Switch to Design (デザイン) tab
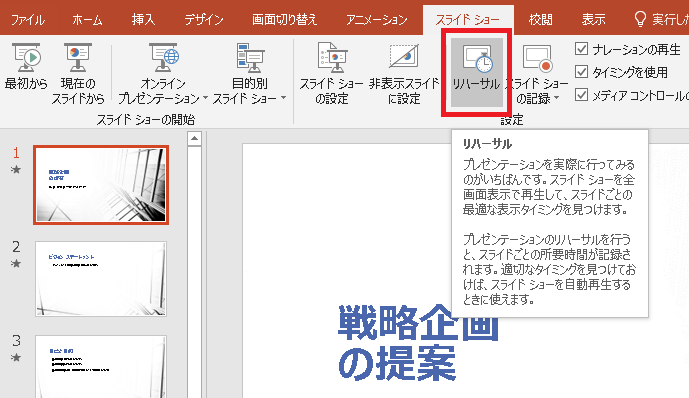Screen dimensions: 689x398 tap(203, 19)
